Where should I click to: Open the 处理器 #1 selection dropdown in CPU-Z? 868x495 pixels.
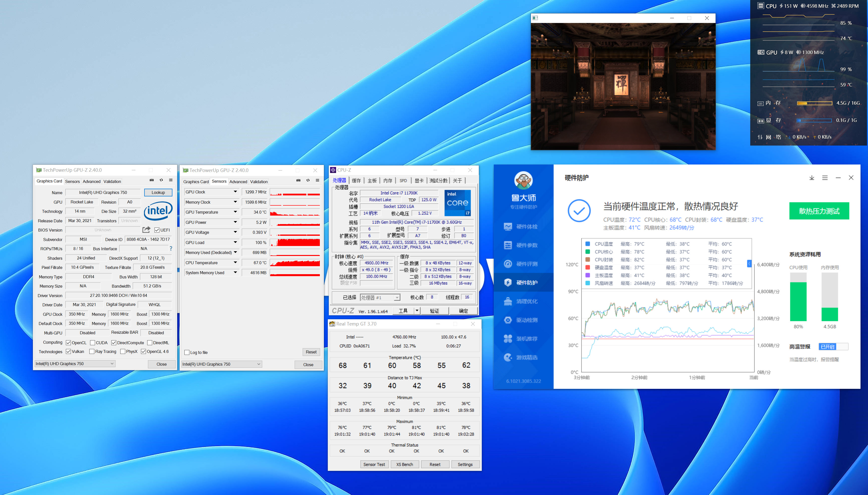click(x=380, y=298)
